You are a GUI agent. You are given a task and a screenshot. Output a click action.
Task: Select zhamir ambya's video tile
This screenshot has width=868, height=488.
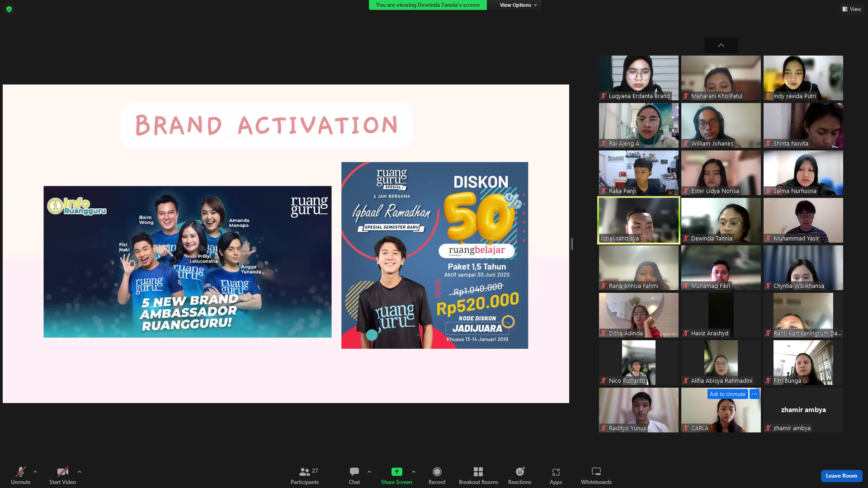click(803, 410)
